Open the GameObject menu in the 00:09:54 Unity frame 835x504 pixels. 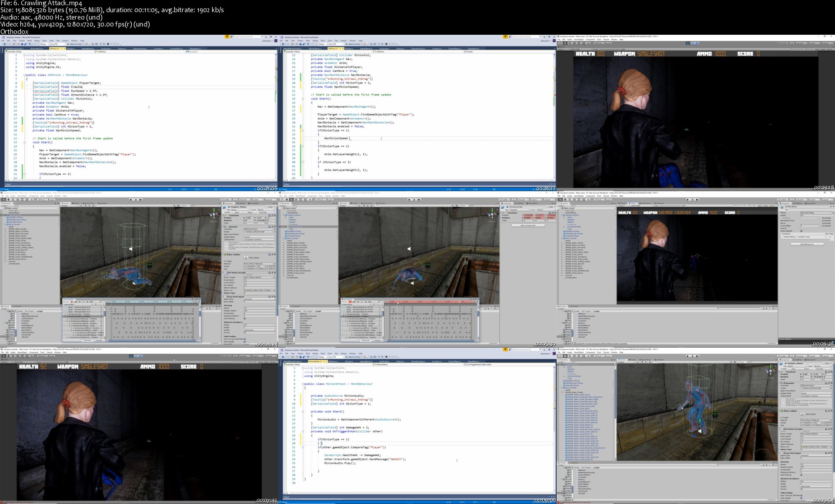click(579, 352)
